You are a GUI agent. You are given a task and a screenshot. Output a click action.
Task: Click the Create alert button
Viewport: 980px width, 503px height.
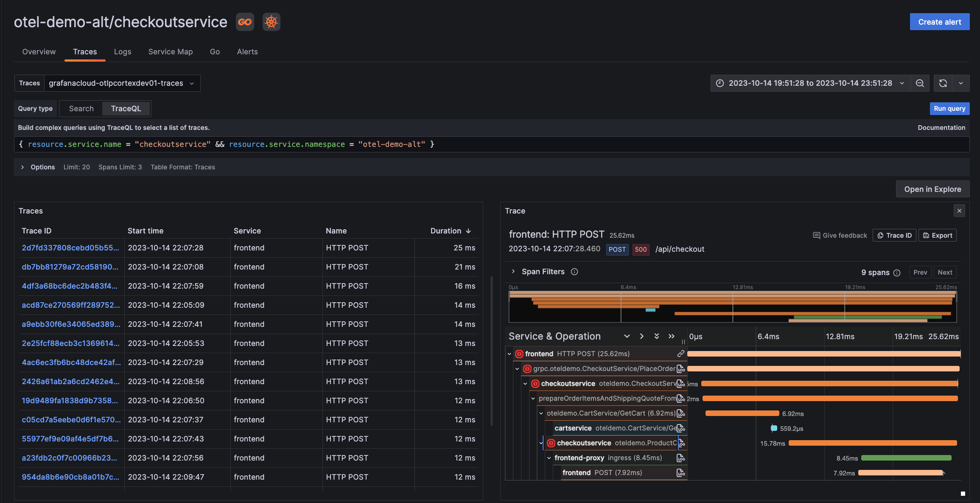[x=940, y=22]
